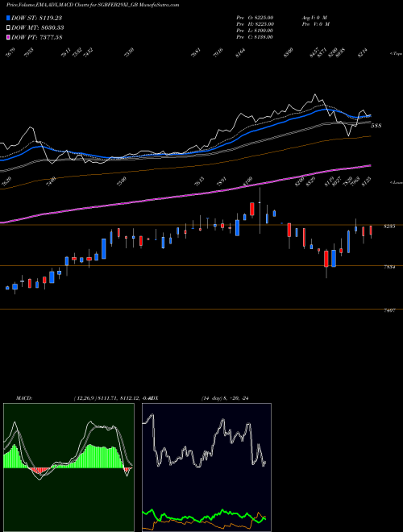Viewport: 403px width, 532px height.
Task: Click the last red candlestick on the right
Action: point(371,231)
